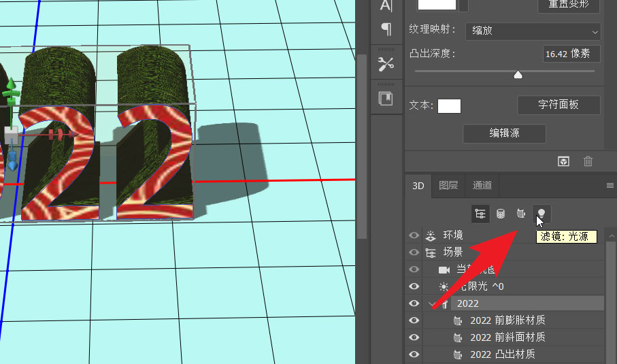
Task: Hide the 2022 mesh layer
Action: tap(414, 303)
